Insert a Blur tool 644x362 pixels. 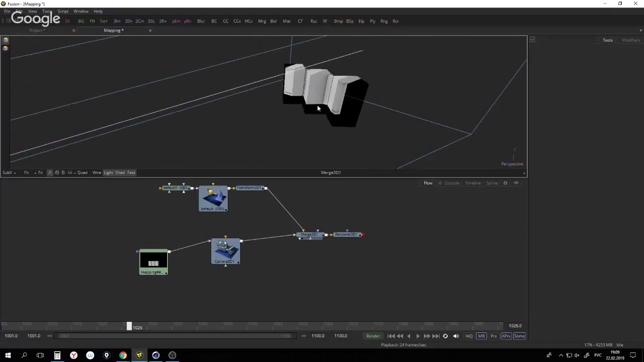click(201, 21)
